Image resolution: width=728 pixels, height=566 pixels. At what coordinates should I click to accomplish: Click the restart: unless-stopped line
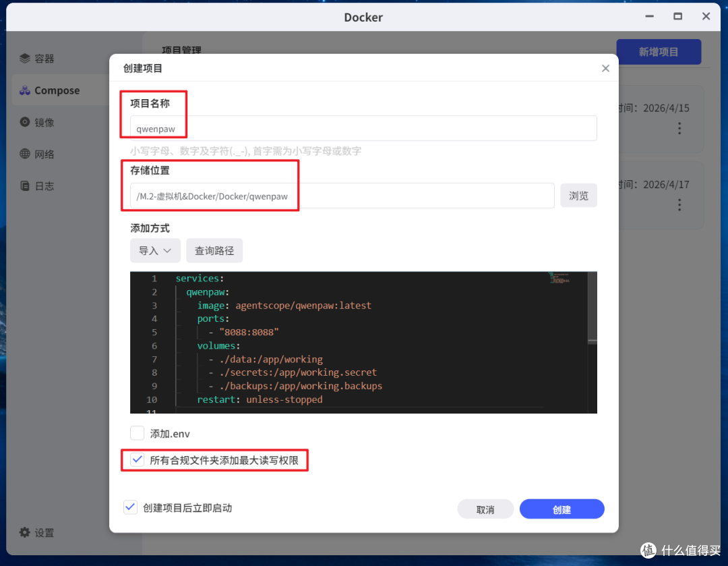[260, 399]
